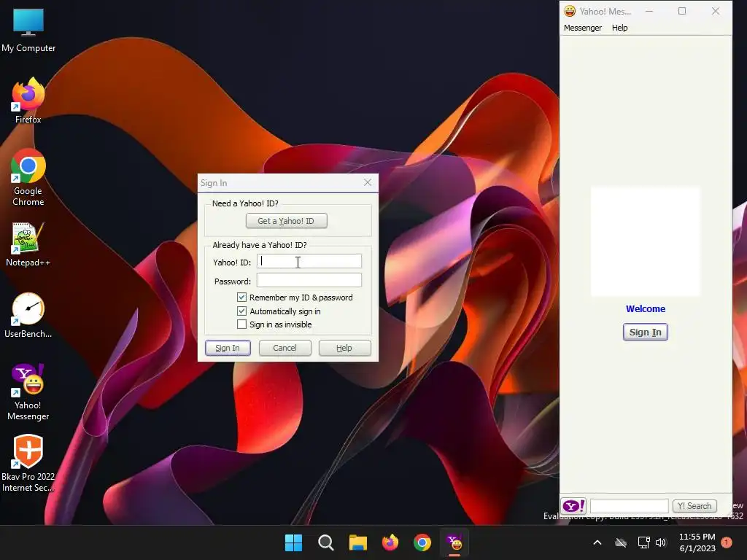Enable Sign in as invisible checkbox
Viewport: 747px width, 560px height.
pos(242,324)
